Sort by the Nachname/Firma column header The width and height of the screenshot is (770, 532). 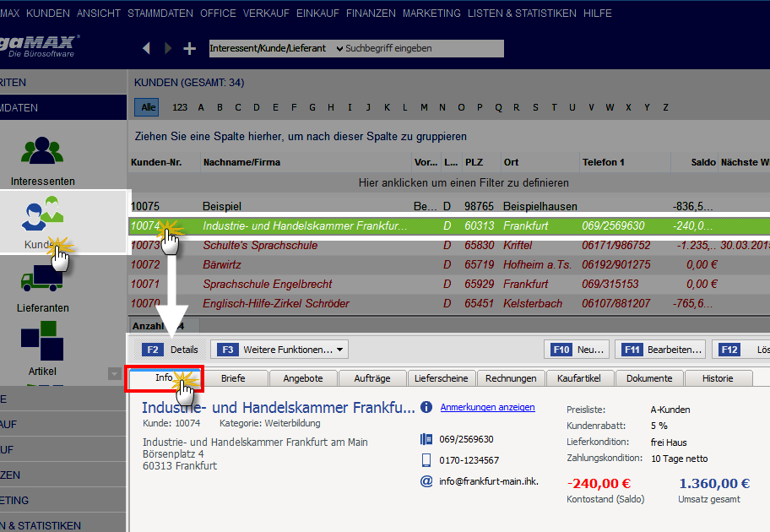[x=306, y=162]
